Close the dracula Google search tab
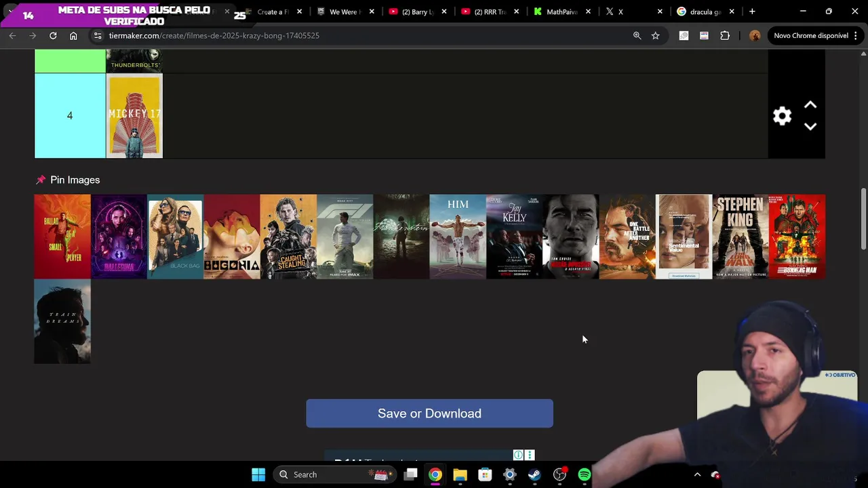Screen dimensions: 868x488 pyautogui.click(x=732, y=12)
